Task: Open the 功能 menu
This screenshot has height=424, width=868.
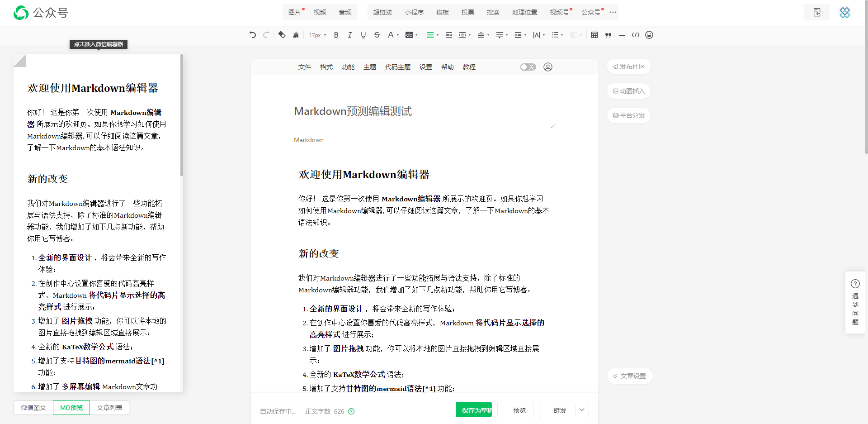Action: (x=348, y=67)
